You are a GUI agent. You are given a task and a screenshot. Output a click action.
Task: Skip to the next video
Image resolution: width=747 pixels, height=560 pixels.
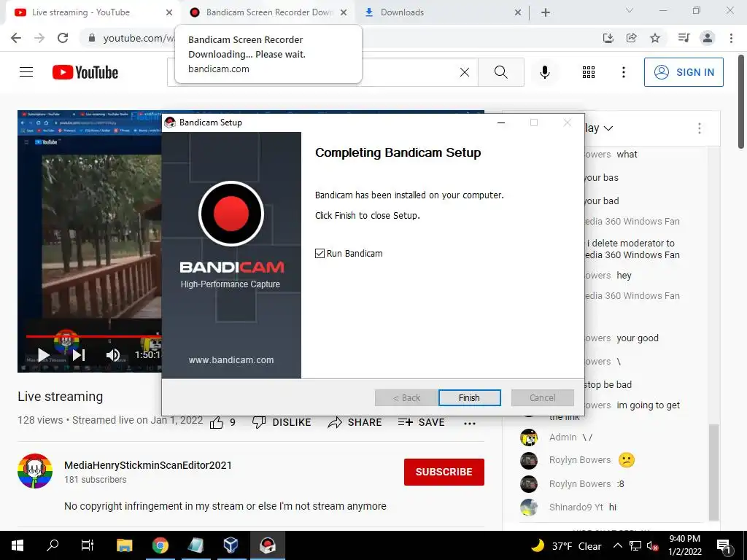[79, 355]
